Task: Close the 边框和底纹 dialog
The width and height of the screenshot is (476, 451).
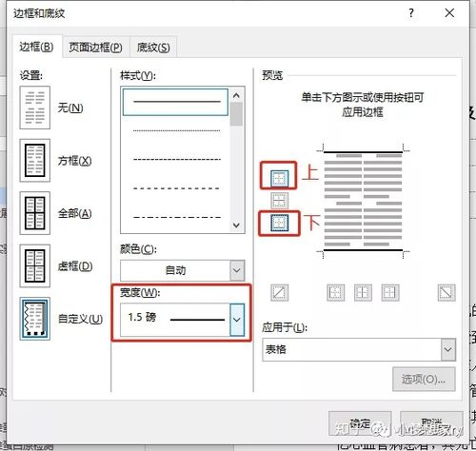Action: click(x=449, y=13)
